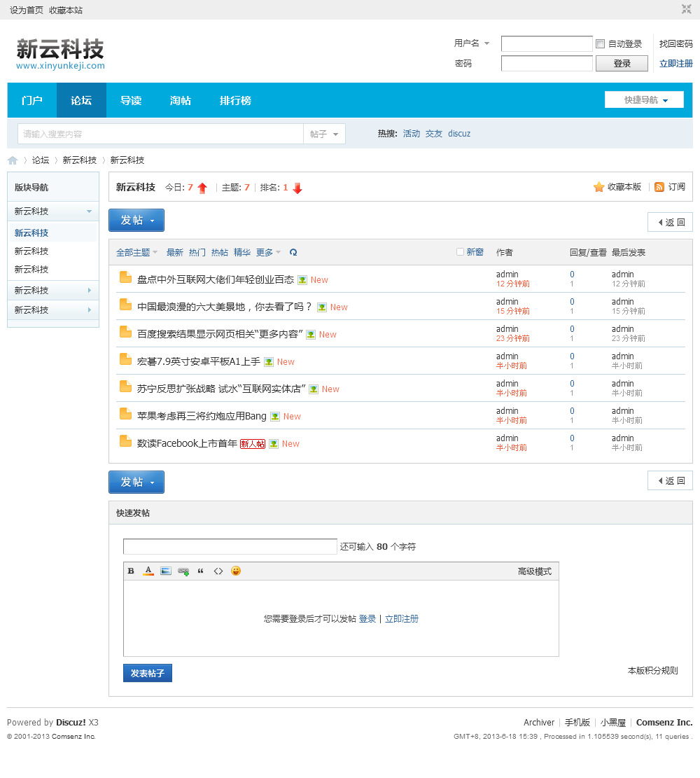Insert a hyperlink using the editor link icon
Image resolution: width=700 pixels, height=778 pixels.
point(183,571)
